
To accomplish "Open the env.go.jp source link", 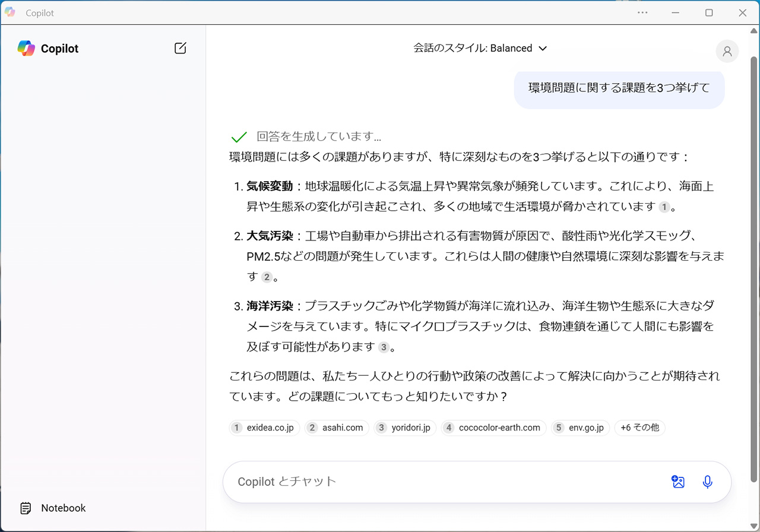I will point(579,427).
